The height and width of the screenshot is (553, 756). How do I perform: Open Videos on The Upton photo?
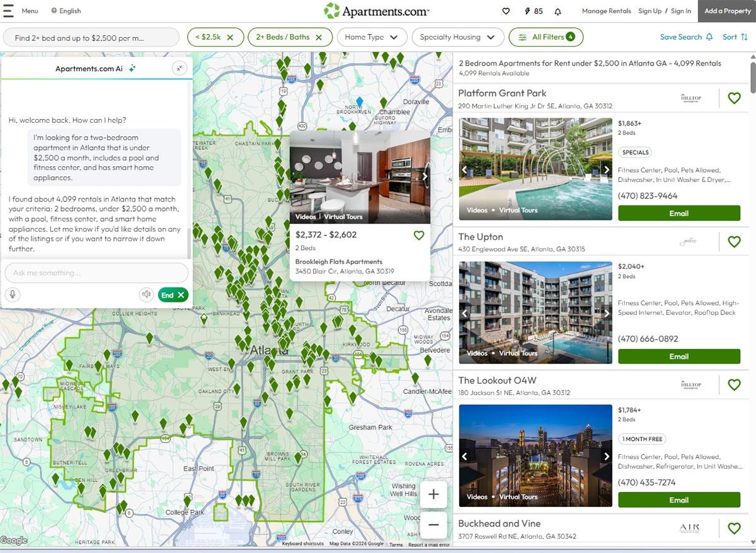[477, 353]
